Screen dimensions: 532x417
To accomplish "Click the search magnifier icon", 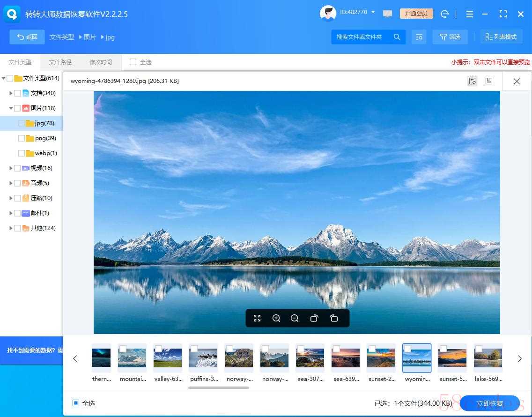I will click(x=397, y=37).
